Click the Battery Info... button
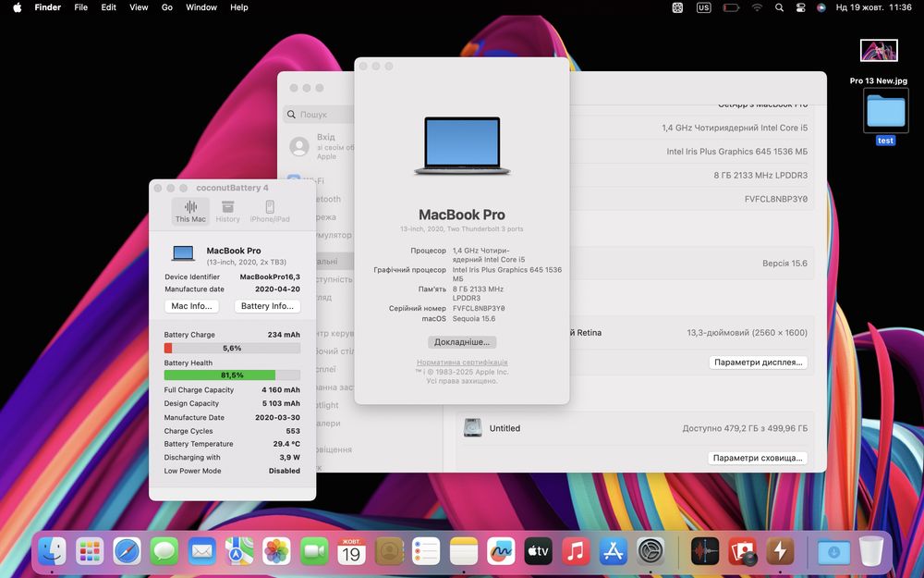 [267, 306]
